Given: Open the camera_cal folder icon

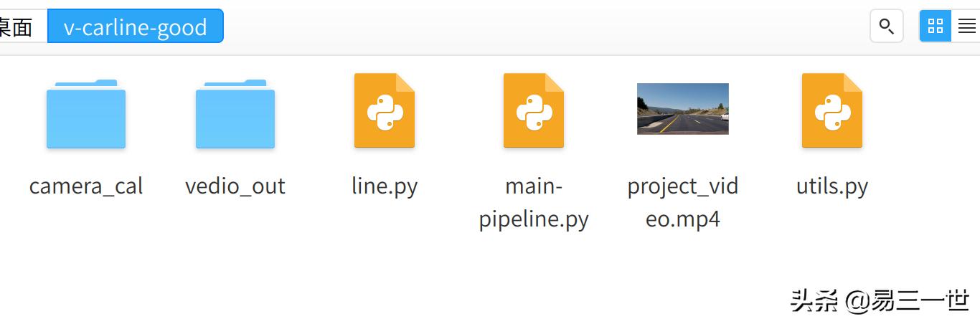Looking at the screenshot, I should click(x=86, y=113).
